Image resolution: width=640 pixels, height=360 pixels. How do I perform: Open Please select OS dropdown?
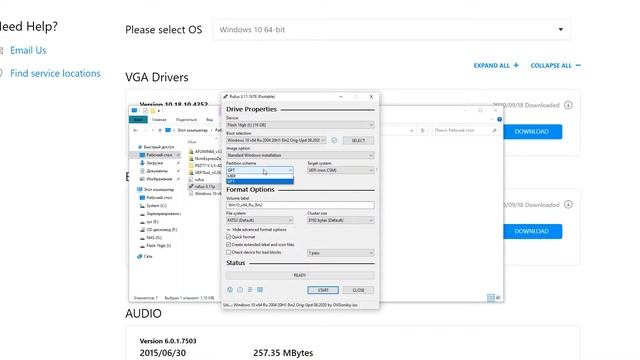pyautogui.click(x=391, y=29)
